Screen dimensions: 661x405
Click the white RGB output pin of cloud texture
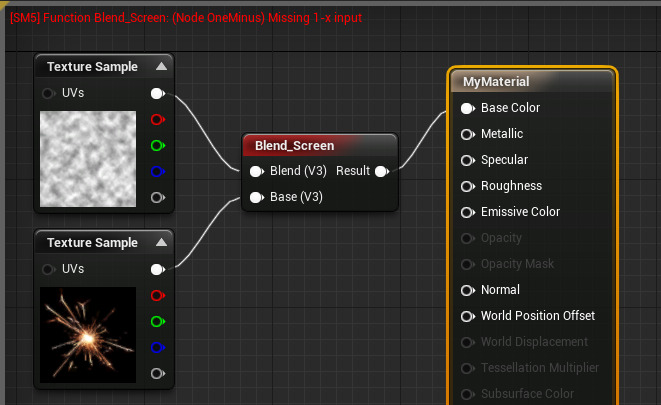157,94
